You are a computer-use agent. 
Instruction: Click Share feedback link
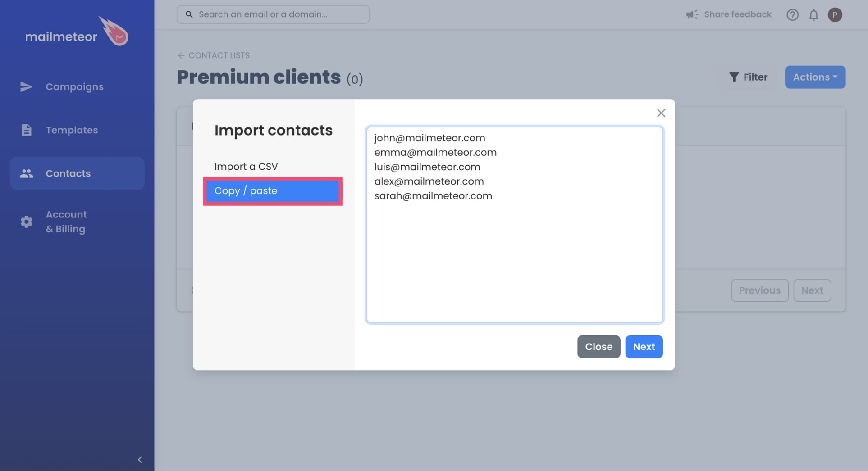pos(737,14)
